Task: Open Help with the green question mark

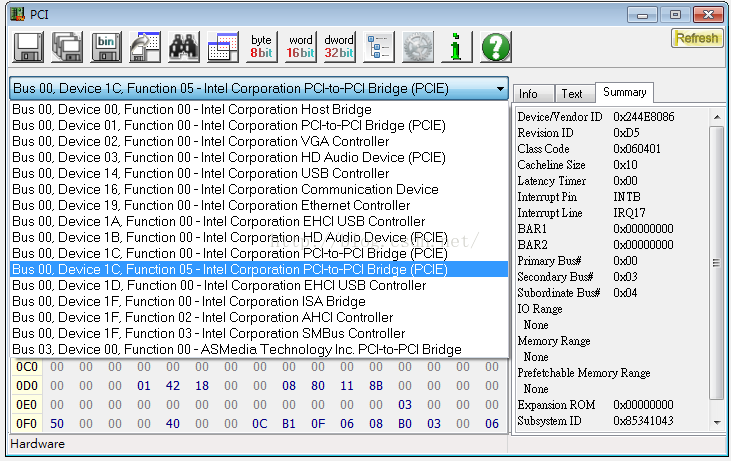Action: [x=496, y=47]
